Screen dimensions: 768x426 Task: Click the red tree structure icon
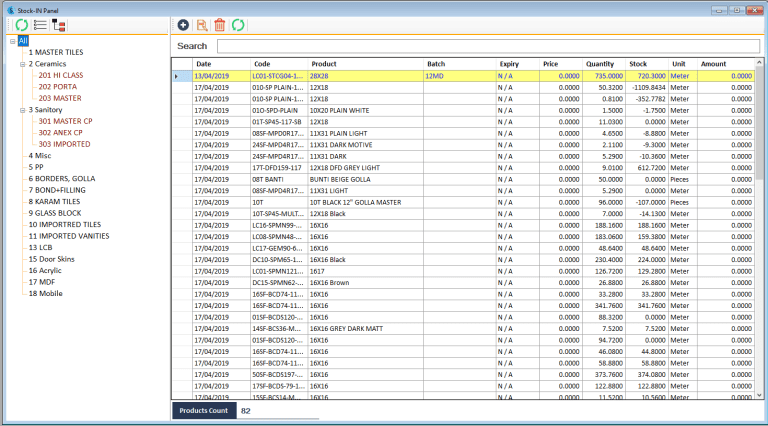[59, 24]
